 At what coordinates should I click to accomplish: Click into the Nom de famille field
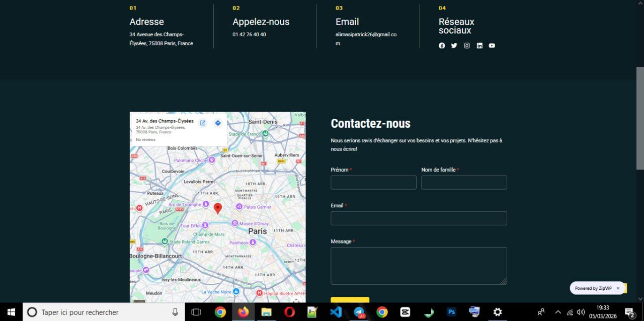point(464,183)
